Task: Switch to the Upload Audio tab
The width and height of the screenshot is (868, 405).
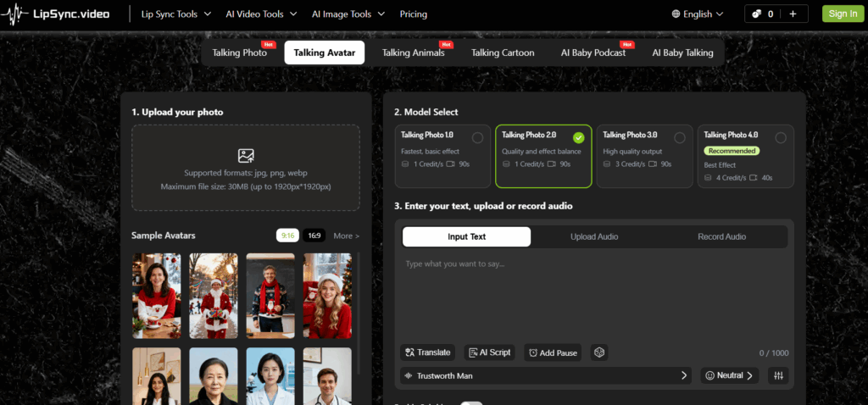Action: 594,236
